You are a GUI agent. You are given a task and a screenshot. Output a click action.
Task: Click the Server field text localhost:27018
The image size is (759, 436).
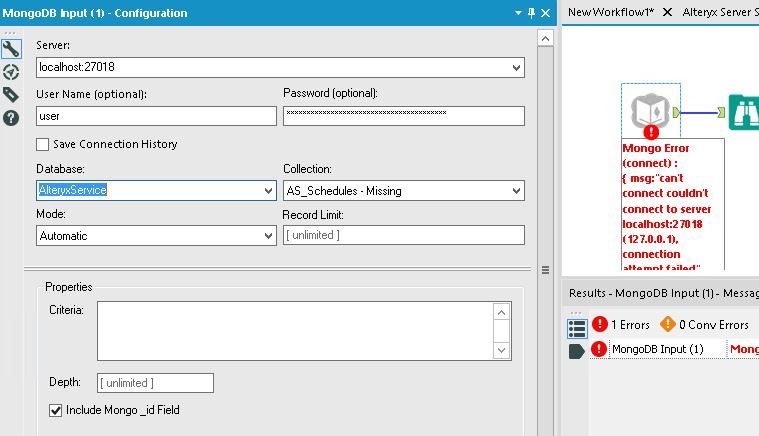(77, 67)
